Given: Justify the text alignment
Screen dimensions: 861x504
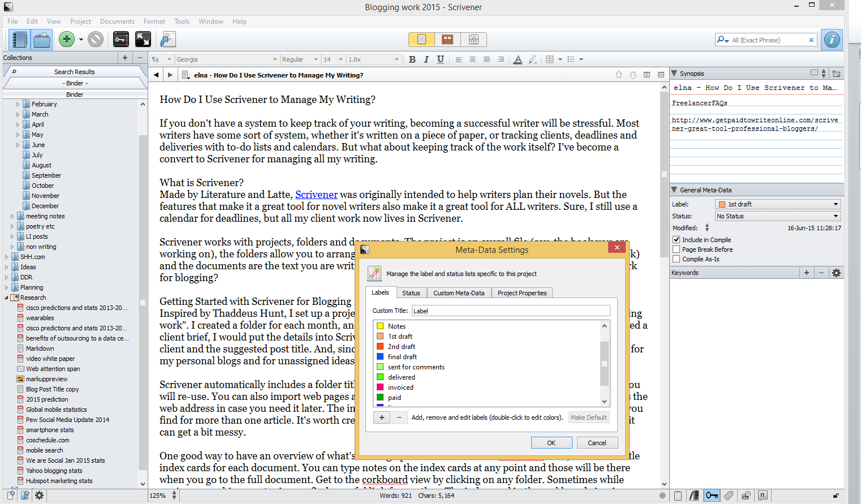Looking at the screenshot, I should [x=487, y=59].
